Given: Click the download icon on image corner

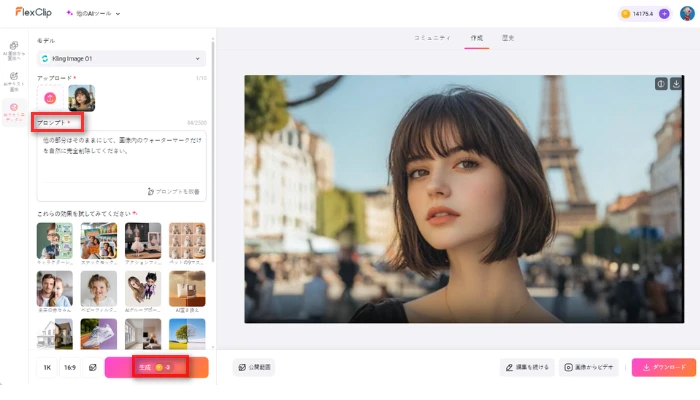Looking at the screenshot, I should point(676,84).
